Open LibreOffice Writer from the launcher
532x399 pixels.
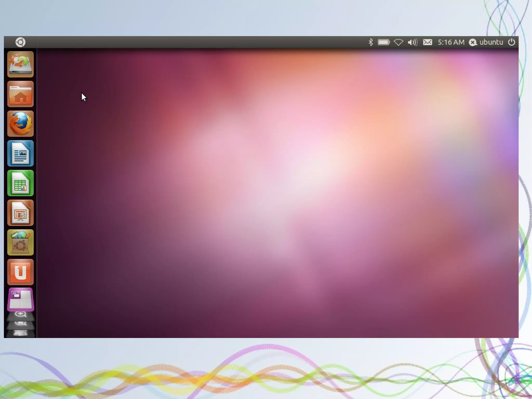(20, 153)
